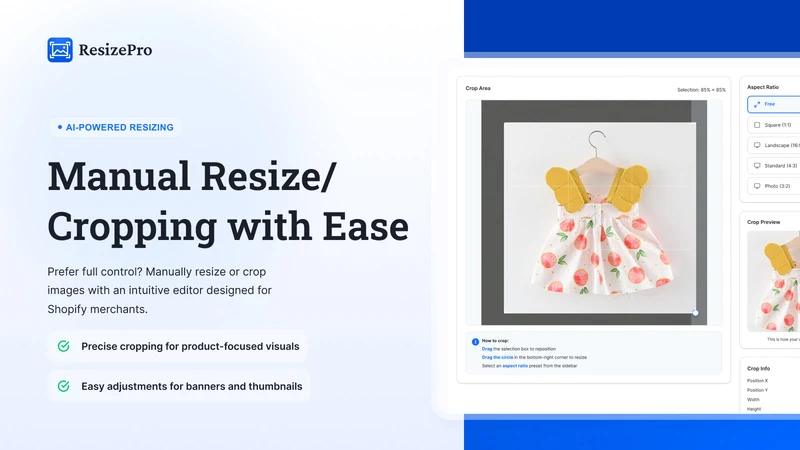Viewport: 800px width, 450px height.
Task: Click 'Easy adjustments for banners and thumbnails' text
Action: (192, 386)
